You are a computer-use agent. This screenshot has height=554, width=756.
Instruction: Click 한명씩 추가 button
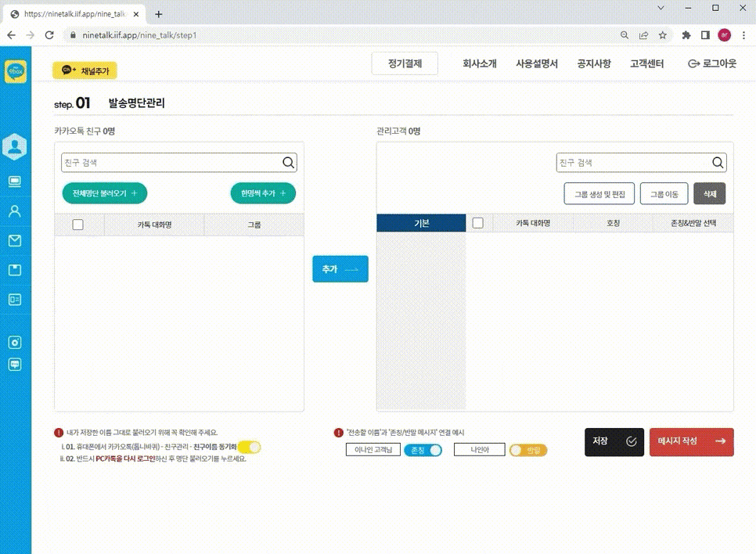(263, 193)
